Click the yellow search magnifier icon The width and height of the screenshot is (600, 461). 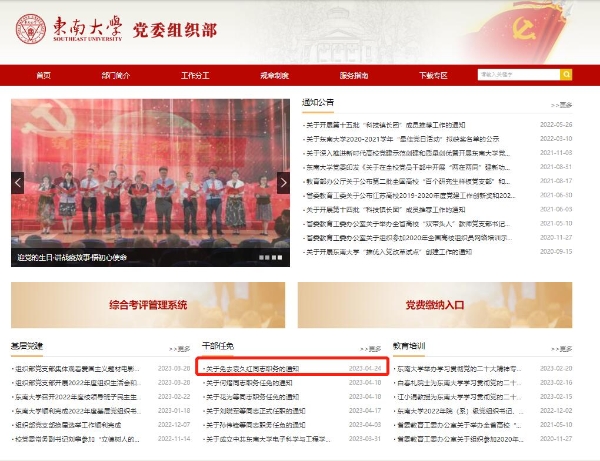(x=566, y=74)
